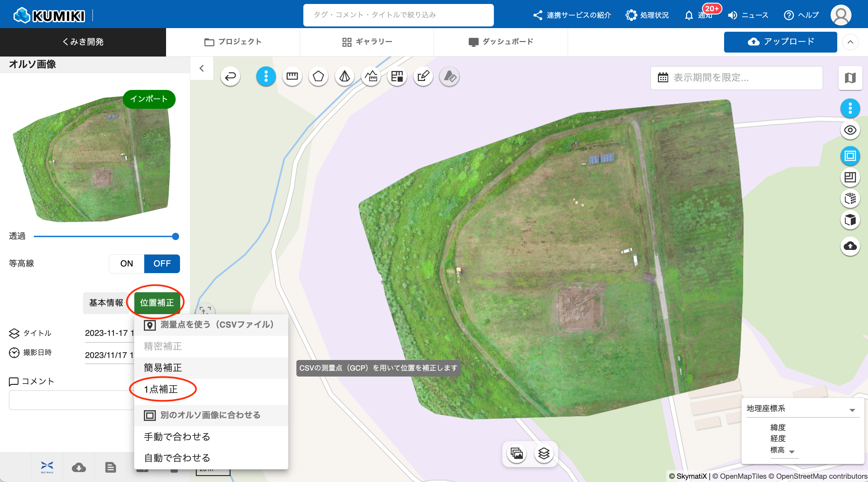This screenshot has width=868, height=482.
Task: Open the layers stack icon at bottom
Action: (x=543, y=453)
